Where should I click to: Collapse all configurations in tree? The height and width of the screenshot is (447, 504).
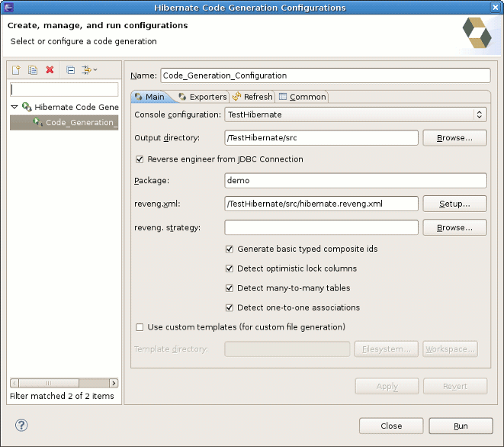tap(70, 70)
